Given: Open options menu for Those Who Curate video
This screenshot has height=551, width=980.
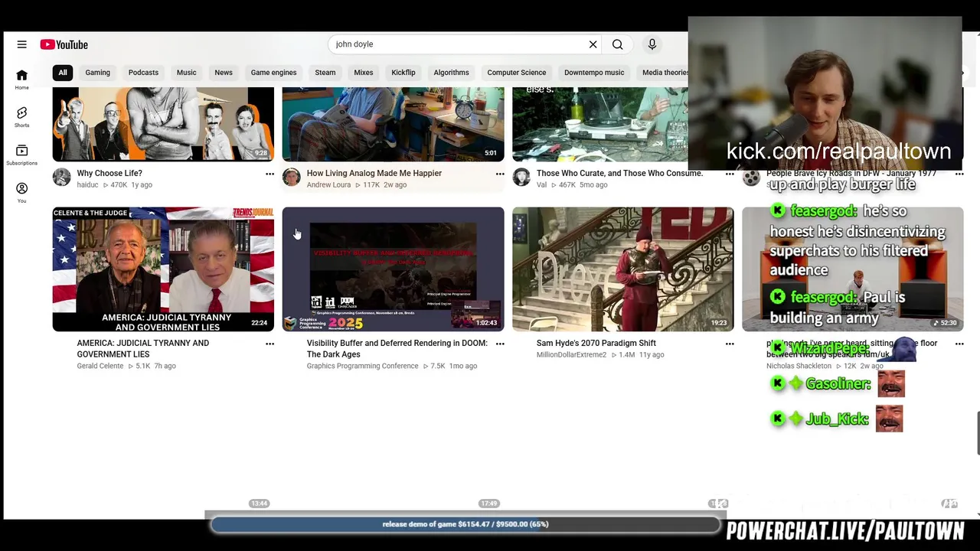Looking at the screenshot, I should tap(730, 174).
